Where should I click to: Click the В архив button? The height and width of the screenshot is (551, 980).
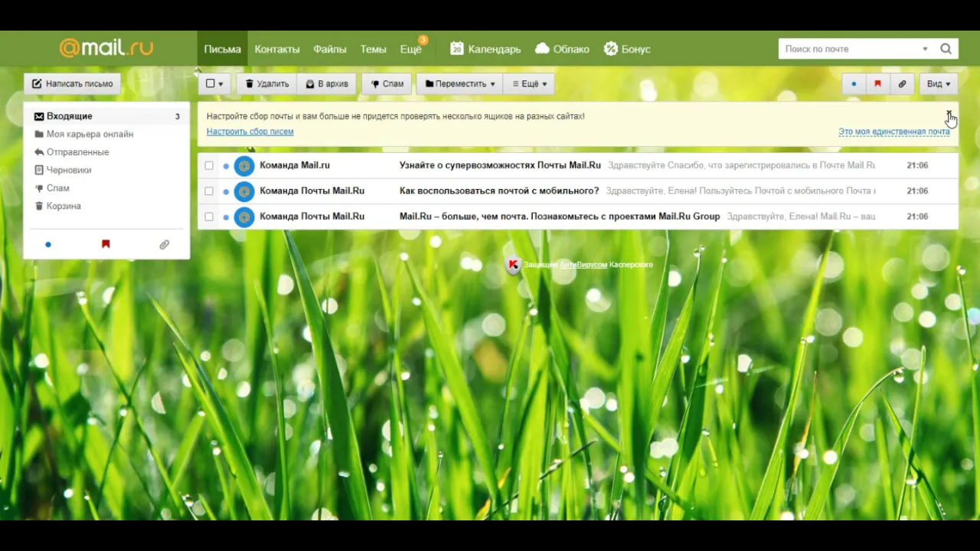point(327,84)
